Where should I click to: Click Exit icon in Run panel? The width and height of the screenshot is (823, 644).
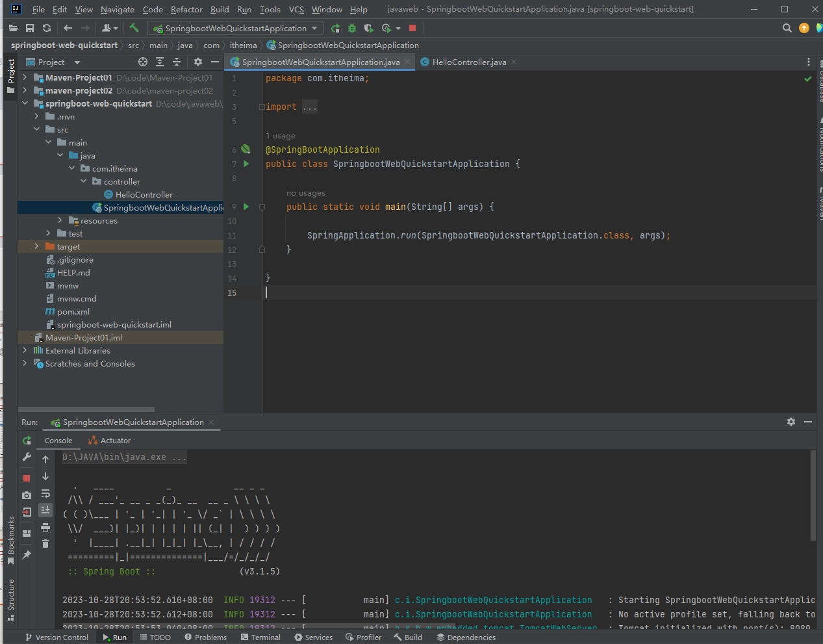pos(27,512)
